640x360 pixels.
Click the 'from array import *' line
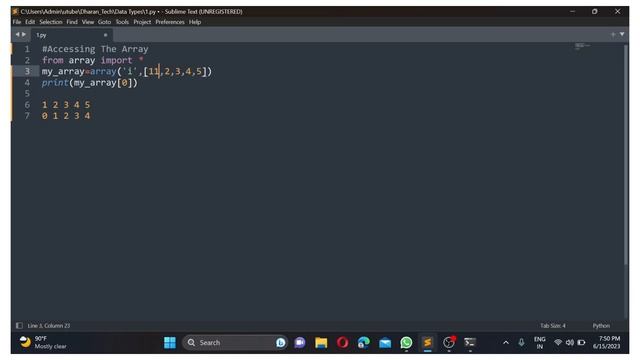(93, 60)
